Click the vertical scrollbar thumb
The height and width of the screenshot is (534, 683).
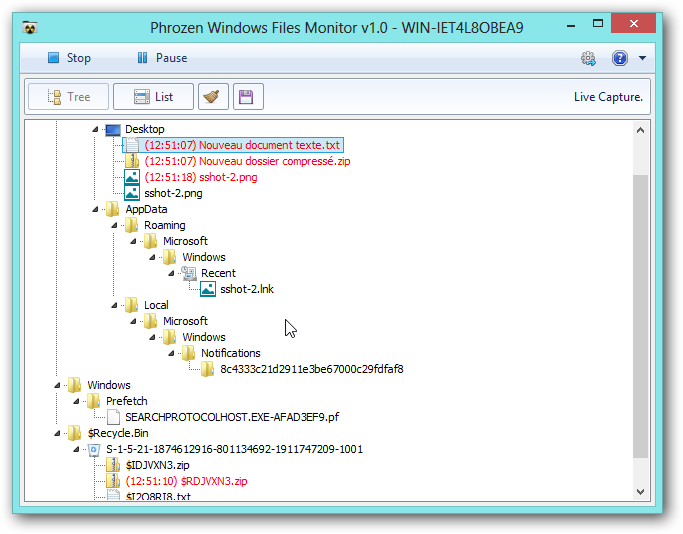640,316
